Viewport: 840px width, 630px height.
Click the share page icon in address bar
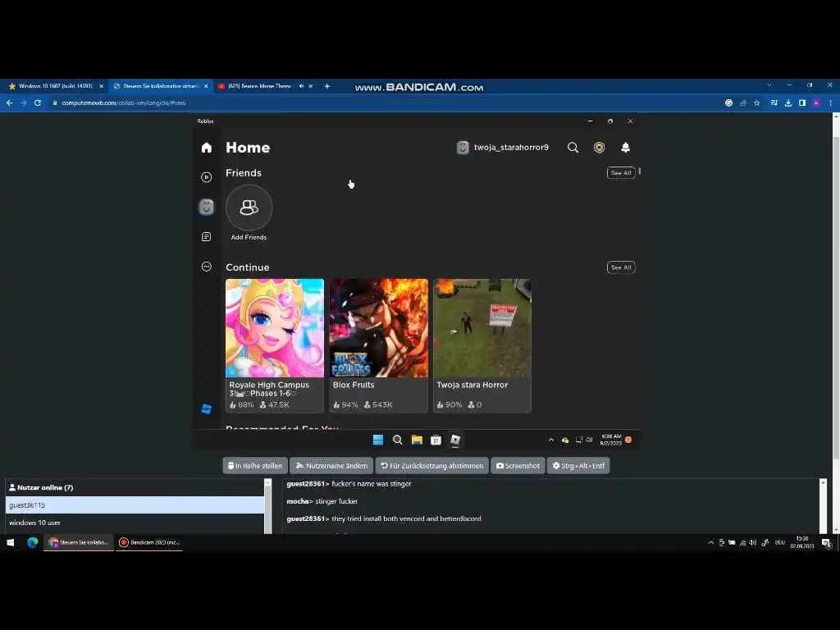pos(743,103)
